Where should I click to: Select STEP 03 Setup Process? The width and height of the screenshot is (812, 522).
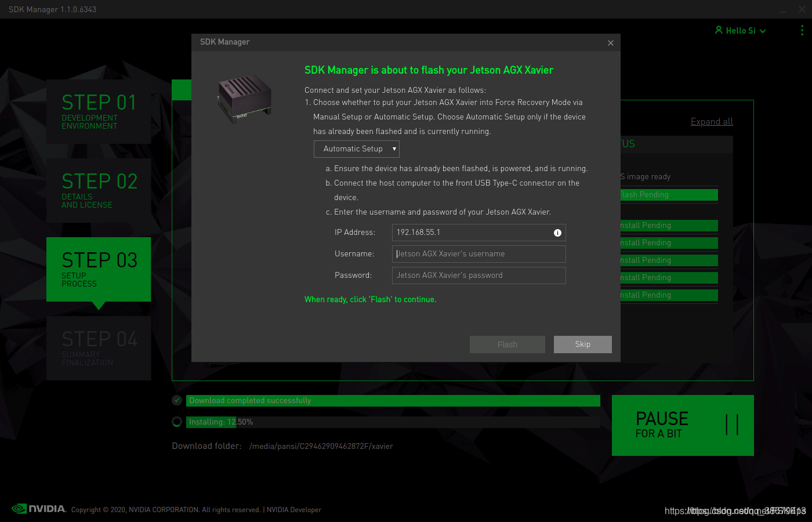coord(99,269)
